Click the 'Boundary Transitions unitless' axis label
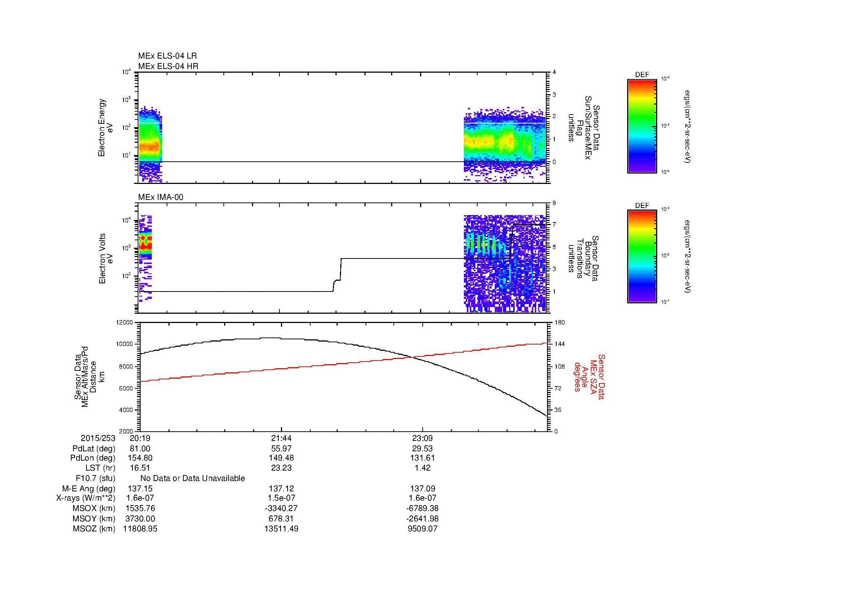 point(584,258)
